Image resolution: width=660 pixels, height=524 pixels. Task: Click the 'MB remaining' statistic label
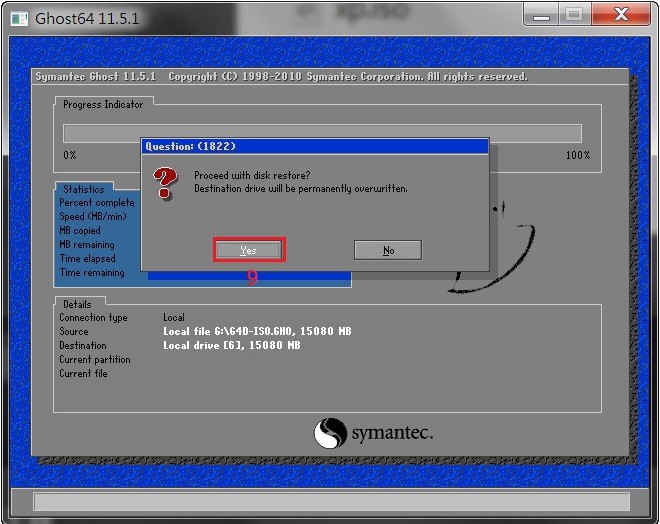[x=87, y=245]
